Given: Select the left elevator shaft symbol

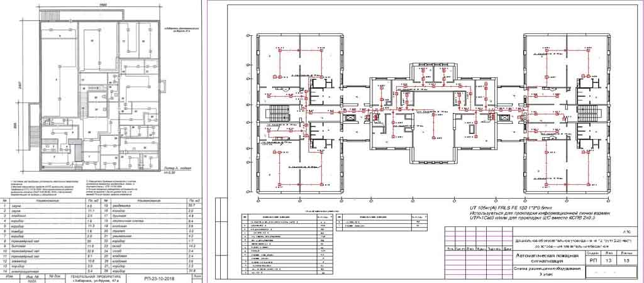Looking at the screenshot, I should tap(350, 118).
